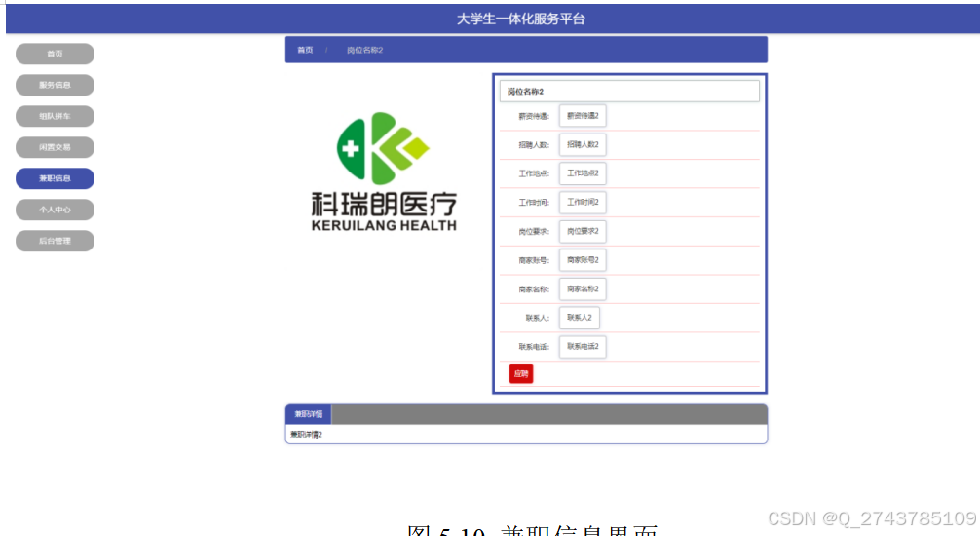Open the 组队拼车 sidebar item
Viewport: 980px width, 536px height.
pos(55,116)
